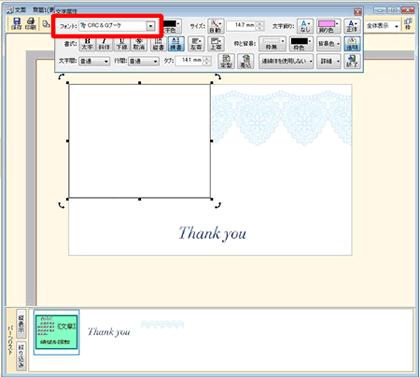The image size is (420, 377).
Task: Click the transparent background (透明) icon
Action: coord(352,44)
